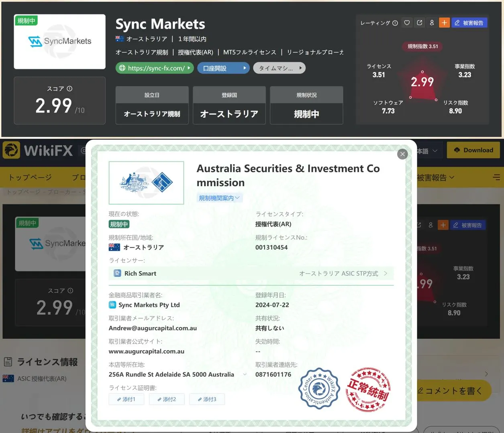The image size is (504, 433).
Task: Open license attachment 添付3
Action: [207, 399]
